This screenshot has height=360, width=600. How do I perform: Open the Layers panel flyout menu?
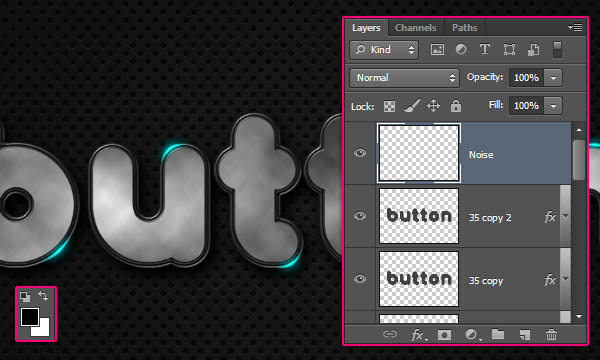pyautogui.click(x=575, y=28)
